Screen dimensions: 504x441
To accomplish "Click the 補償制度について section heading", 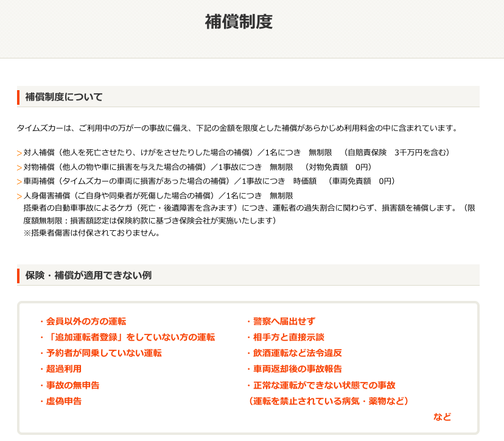I will [64, 97].
